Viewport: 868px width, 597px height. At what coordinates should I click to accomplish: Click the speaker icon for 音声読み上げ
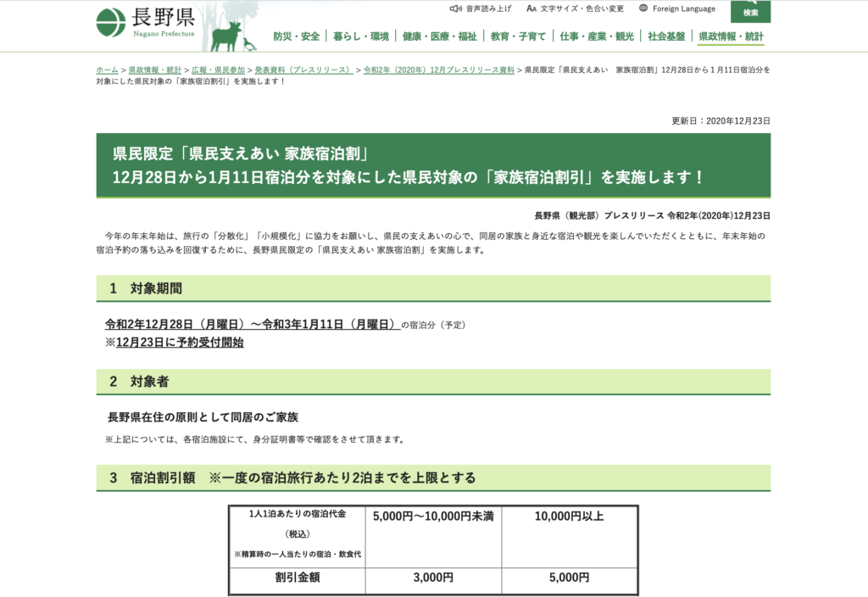(455, 8)
